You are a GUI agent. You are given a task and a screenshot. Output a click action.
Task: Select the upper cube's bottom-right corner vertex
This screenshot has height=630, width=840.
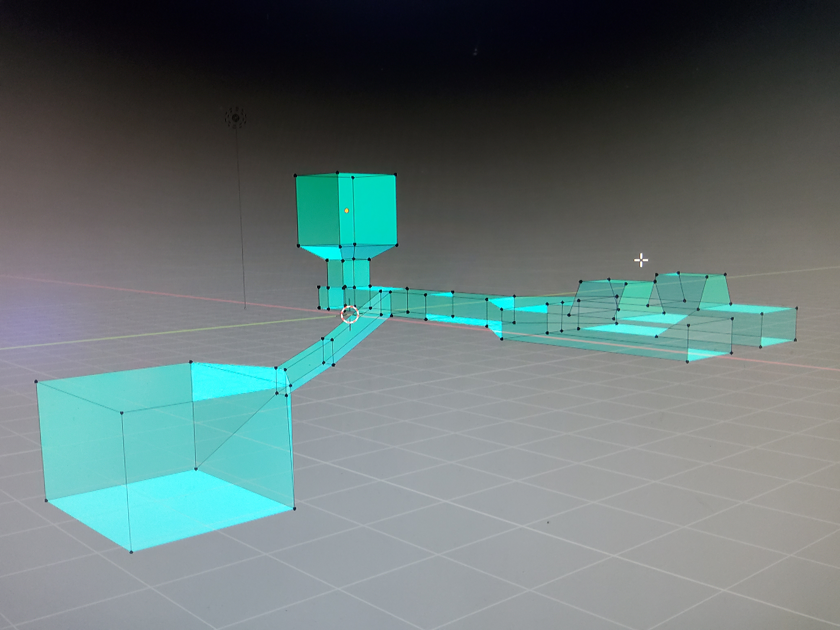(397, 245)
